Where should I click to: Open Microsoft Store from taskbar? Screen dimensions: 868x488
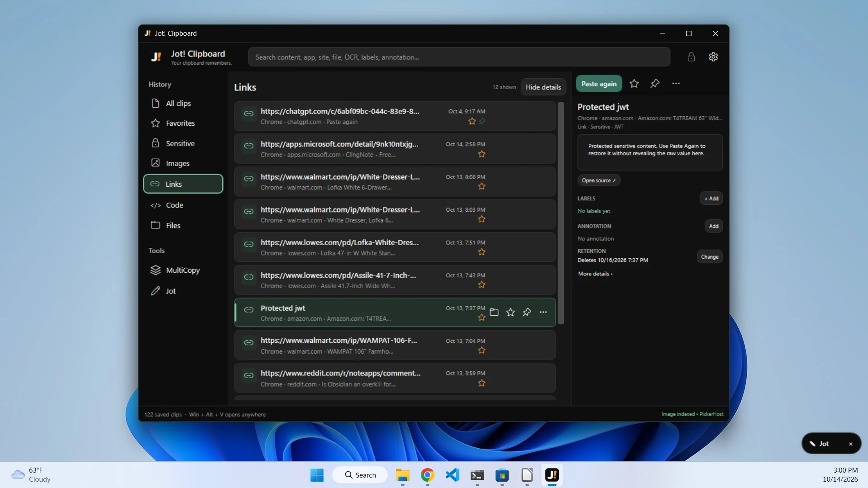coord(502,475)
